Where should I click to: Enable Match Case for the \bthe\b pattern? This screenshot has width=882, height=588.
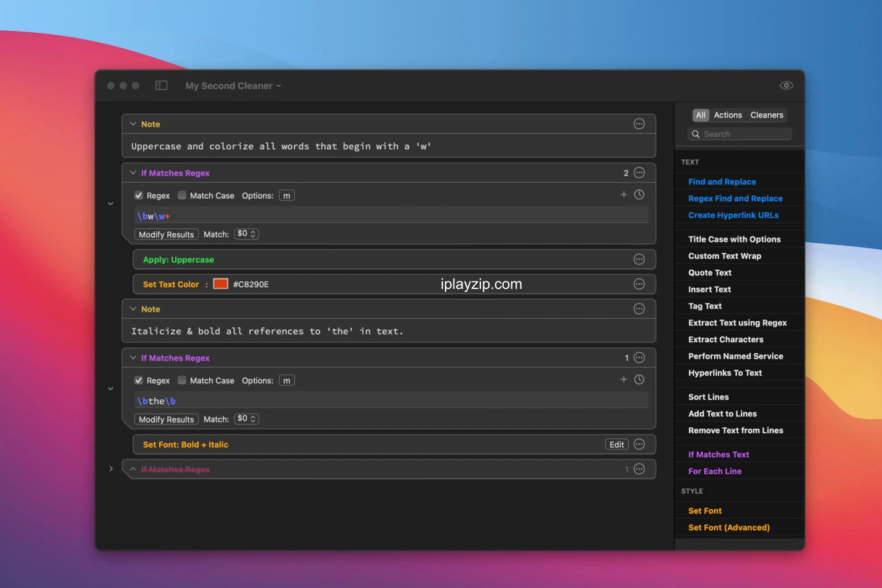[x=182, y=381]
